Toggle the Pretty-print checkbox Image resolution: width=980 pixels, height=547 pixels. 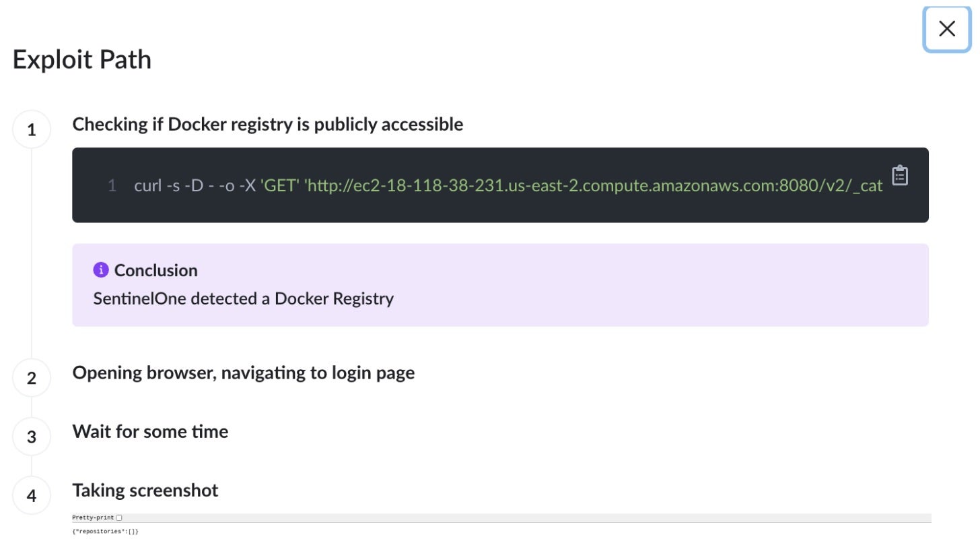119,517
